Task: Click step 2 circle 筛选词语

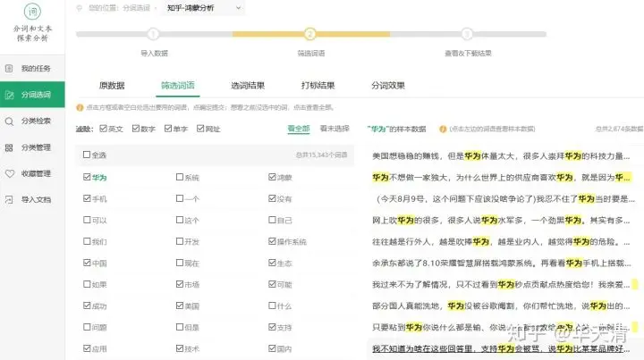Action: [x=310, y=34]
